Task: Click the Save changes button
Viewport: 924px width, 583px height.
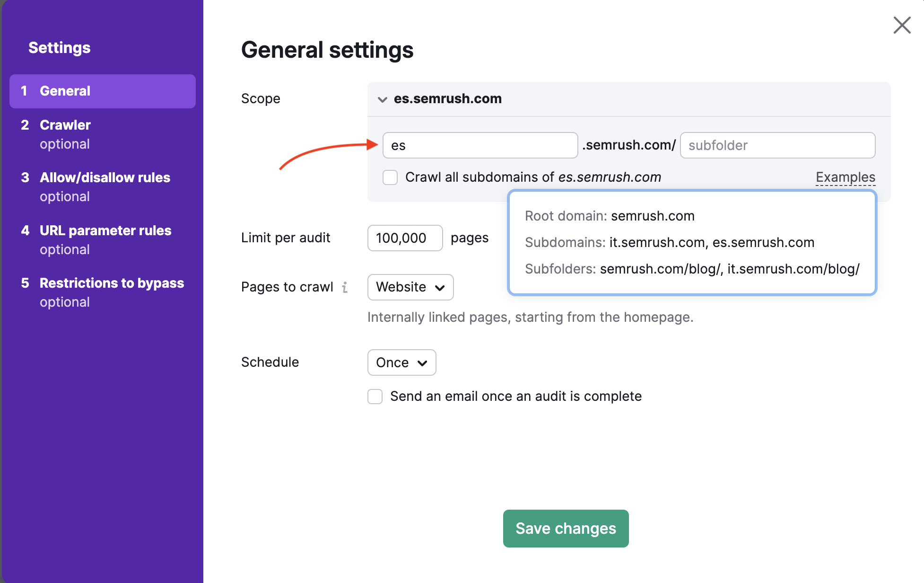Action: pos(566,529)
